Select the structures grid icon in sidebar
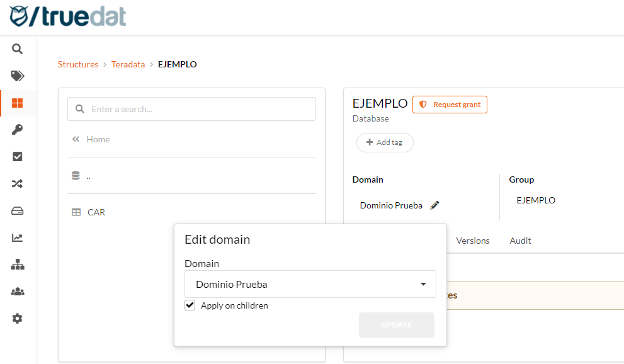The image size is (624, 364). [x=18, y=103]
